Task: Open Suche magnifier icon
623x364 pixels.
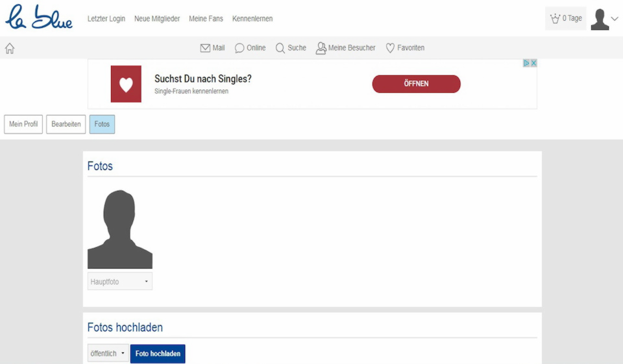Action: [x=280, y=48]
